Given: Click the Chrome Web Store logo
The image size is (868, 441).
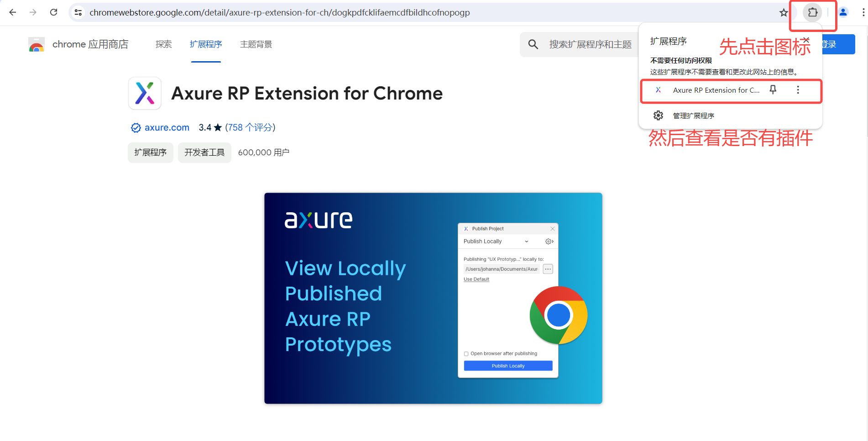Looking at the screenshot, I should pos(37,44).
